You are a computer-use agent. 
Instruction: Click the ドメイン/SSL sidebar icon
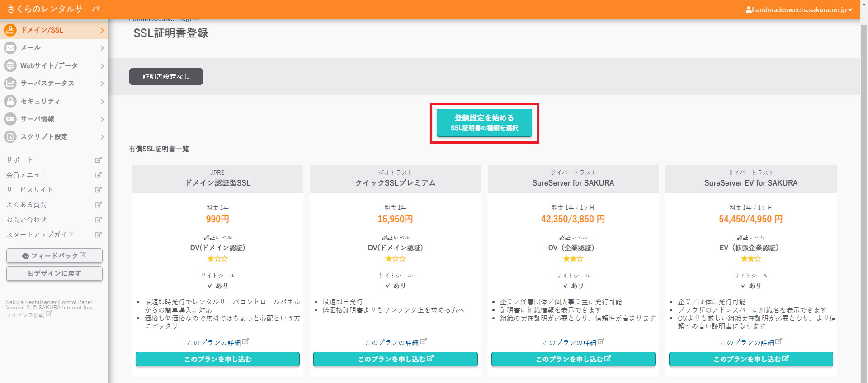pos(10,30)
